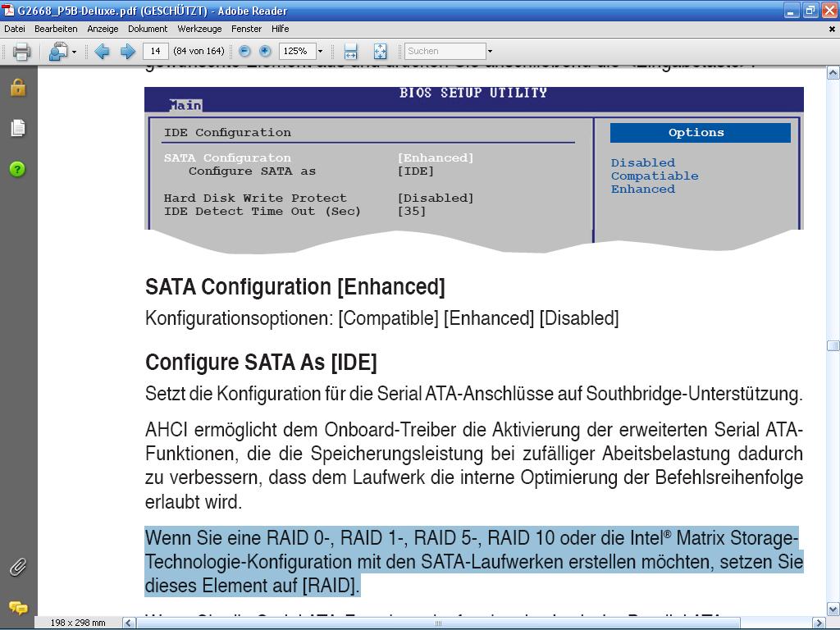
Task: Open the search options dropdown arrow
Action: (490, 52)
